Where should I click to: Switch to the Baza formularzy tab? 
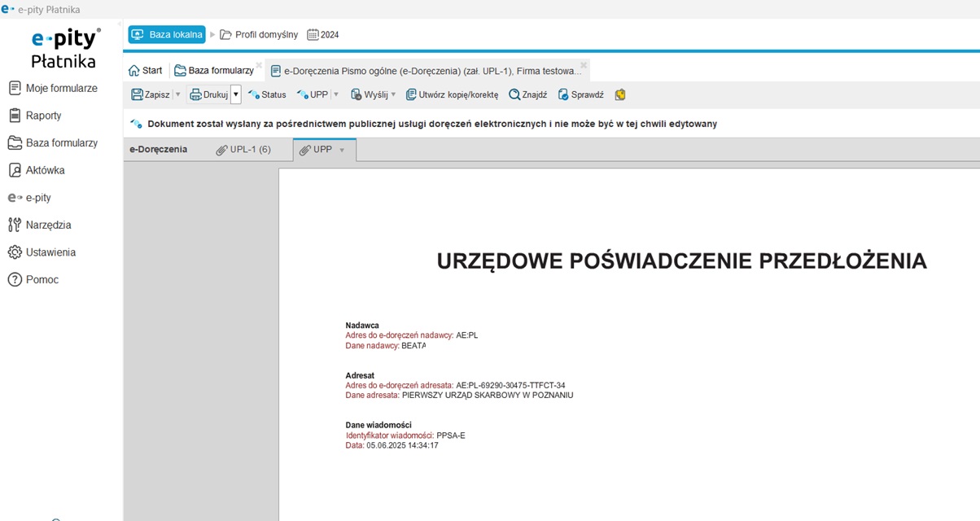tap(214, 71)
